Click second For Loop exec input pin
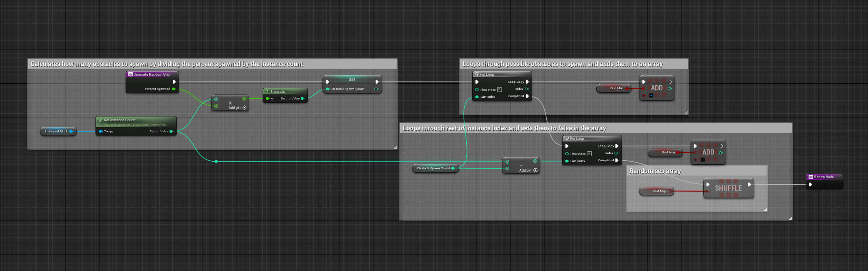Image resolution: width=868 pixels, height=271 pixels. [567, 146]
